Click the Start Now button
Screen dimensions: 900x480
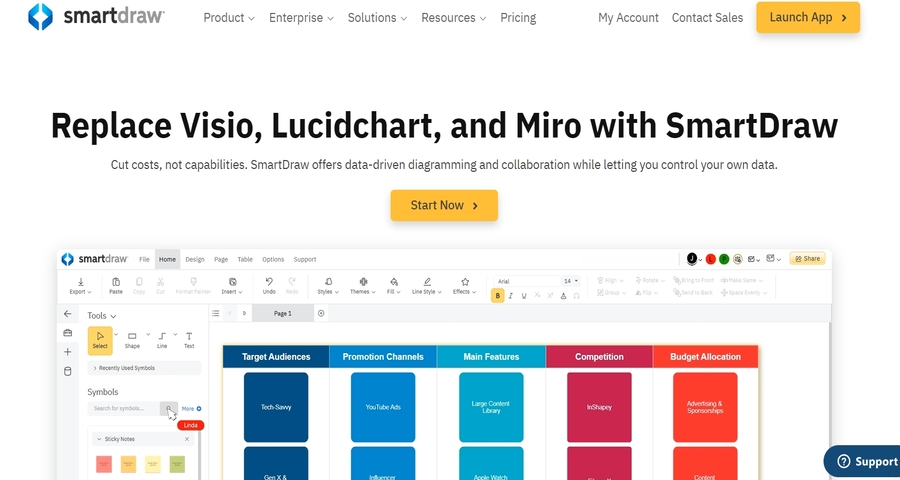tap(444, 205)
